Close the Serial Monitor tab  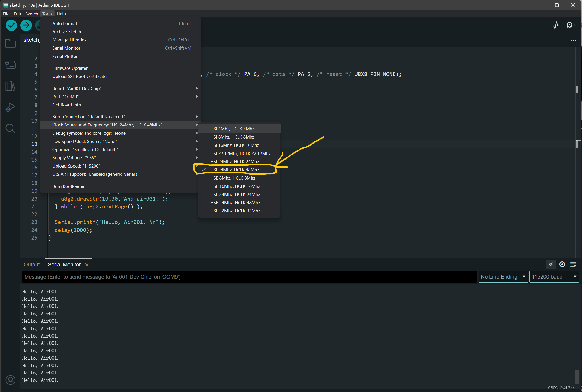pos(86,265)
